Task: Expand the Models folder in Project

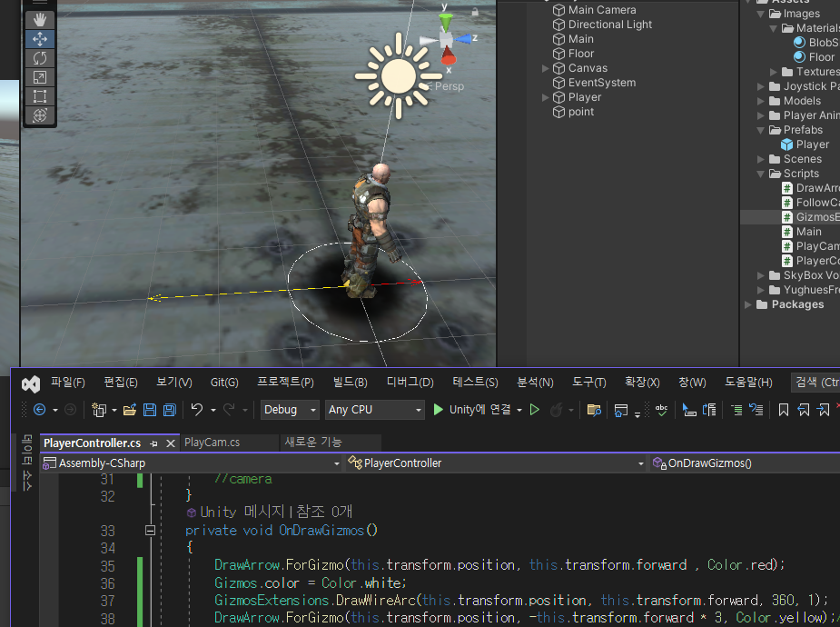Action: point(761,101)
